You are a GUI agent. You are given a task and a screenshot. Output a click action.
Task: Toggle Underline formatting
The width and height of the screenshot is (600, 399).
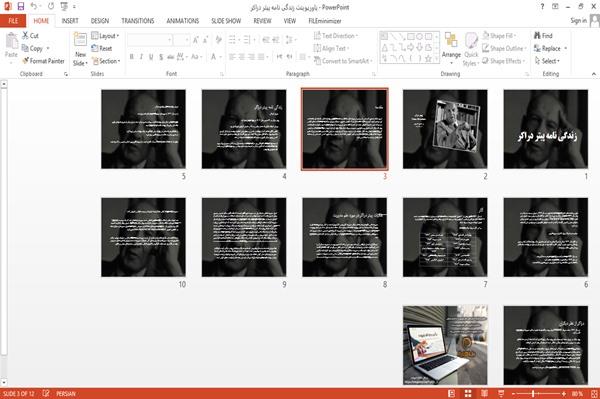coord(151,57)
